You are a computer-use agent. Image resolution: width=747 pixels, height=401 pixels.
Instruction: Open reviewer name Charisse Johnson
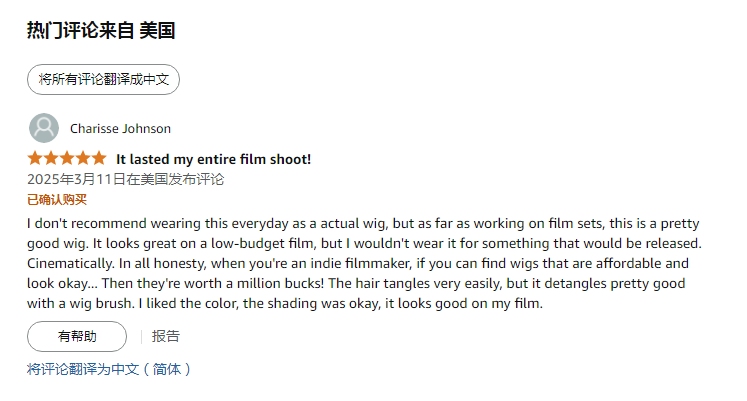click(120, 128)
